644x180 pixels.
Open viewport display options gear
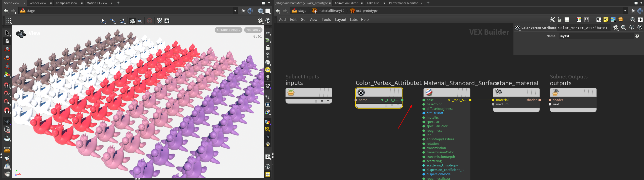pyautogui.click(x=260, y=21)
